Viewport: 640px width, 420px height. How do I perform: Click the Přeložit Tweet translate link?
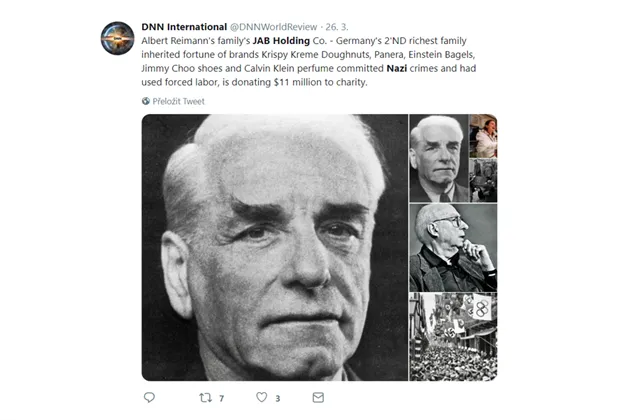178,101
